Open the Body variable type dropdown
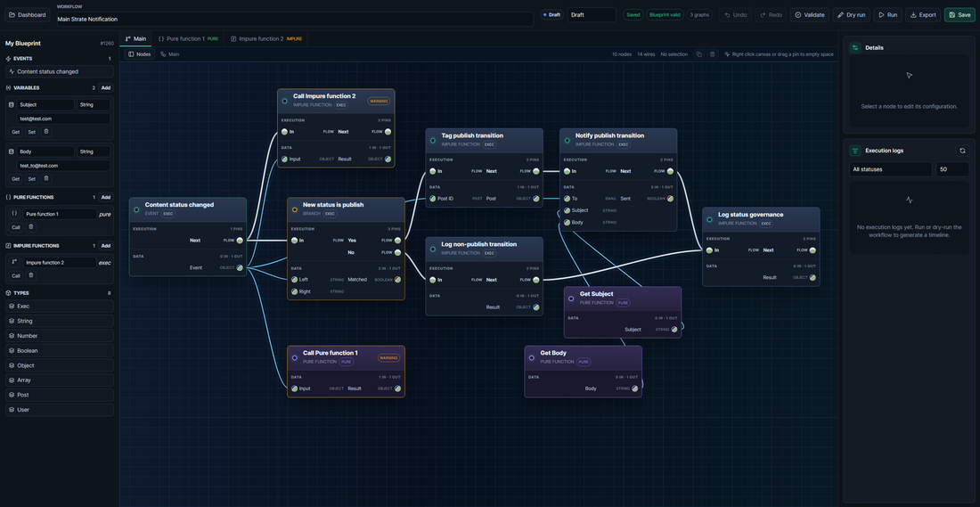This screenshot has width=980, height=507. pyautogui.click(x=94, y=151)
